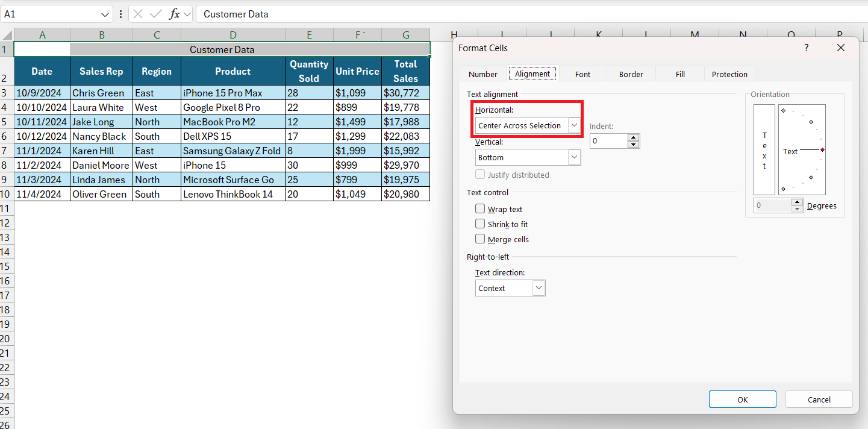Click the $30,772 total sales cell
The image size is (868, 429).
click(x=405, y=93)
